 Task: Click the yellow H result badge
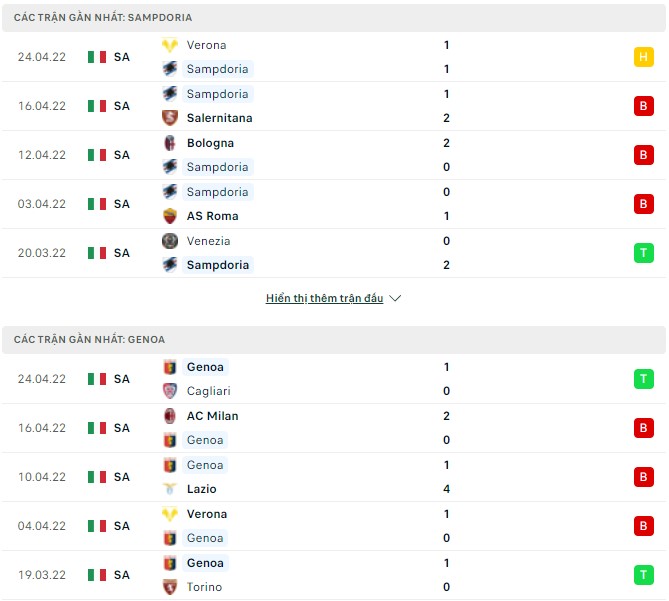(643, 57)
